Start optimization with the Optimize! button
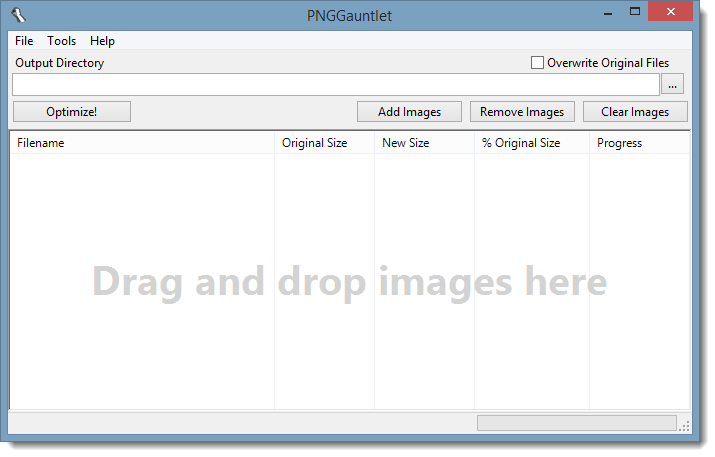715x457 pixels. [x=72, y=112]
